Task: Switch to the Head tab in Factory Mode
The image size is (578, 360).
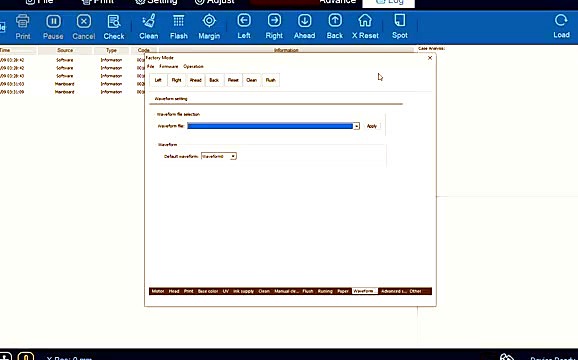Action: 174,291
